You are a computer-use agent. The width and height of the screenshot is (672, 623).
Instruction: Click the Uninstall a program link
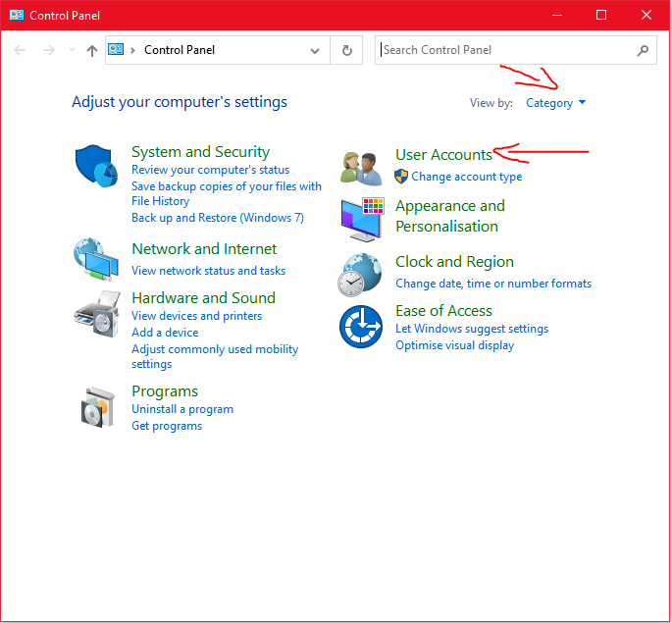[182, 409]
